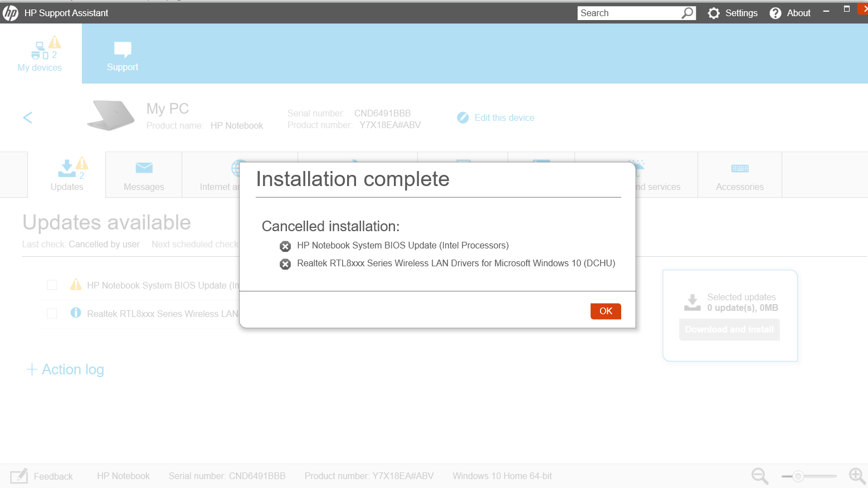The width and height of the screenshot is (868, 488).
Task: Click the pencil icon beside Edit this device
Action: coord(463,118)
